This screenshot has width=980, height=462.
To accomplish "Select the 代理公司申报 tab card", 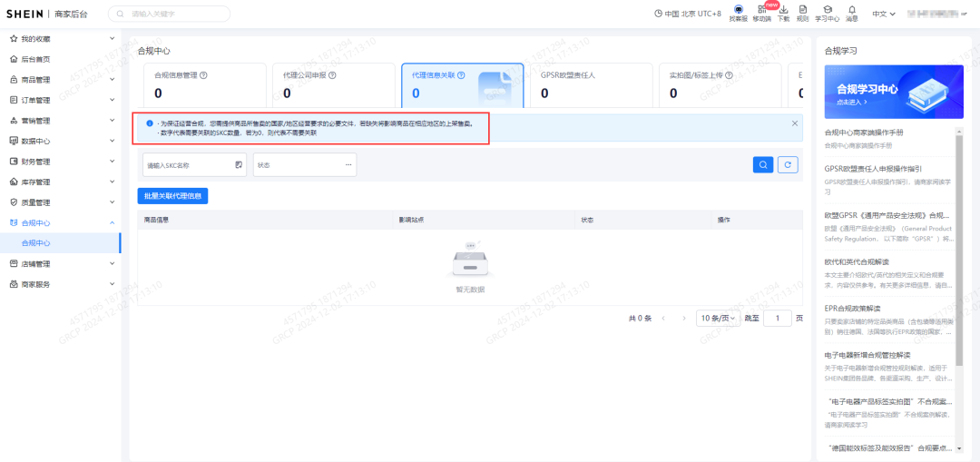I will (x=334, y=84).
